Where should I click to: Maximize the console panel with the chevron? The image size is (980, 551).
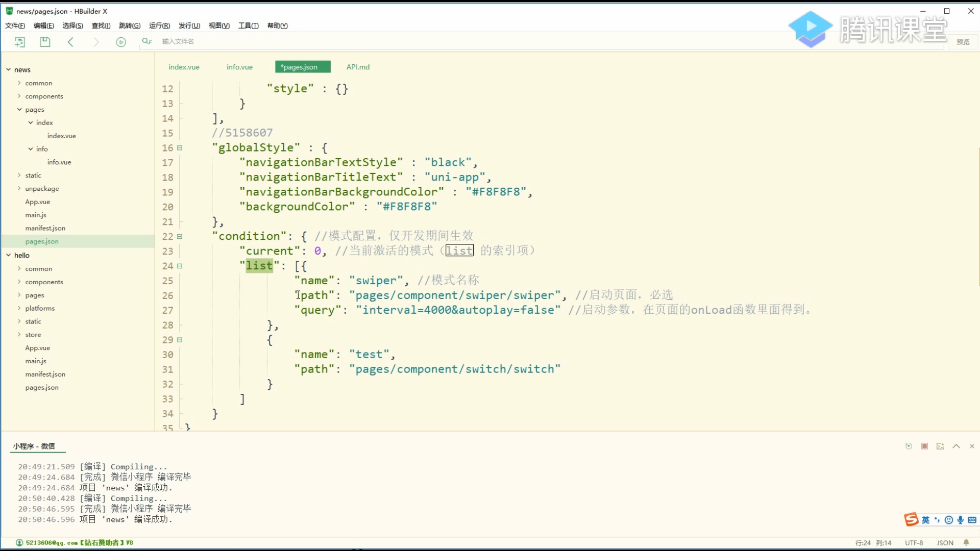956,446
